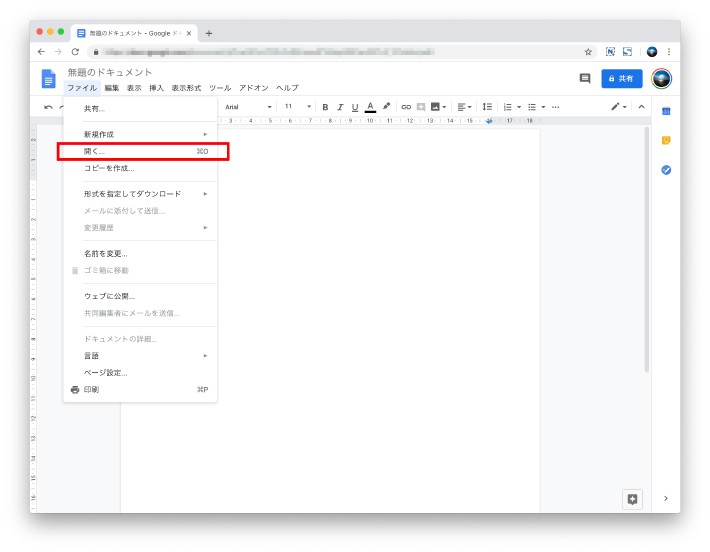
Task: Open the comment history icon
Action: coord(585,79)
